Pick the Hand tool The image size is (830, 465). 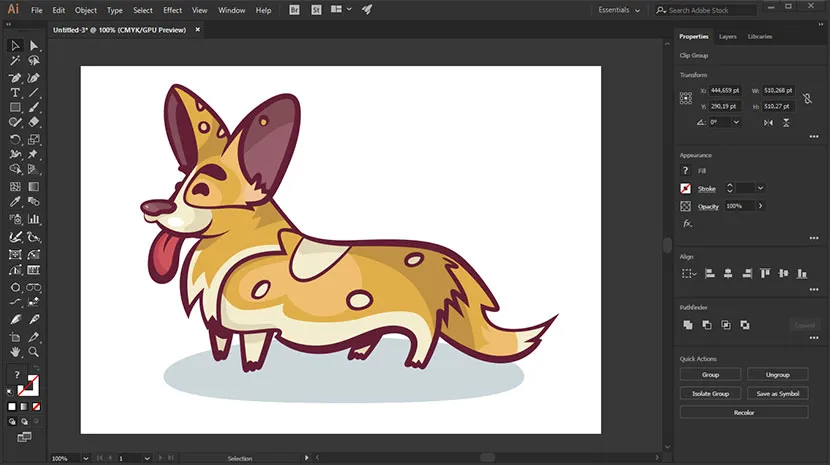15,351
